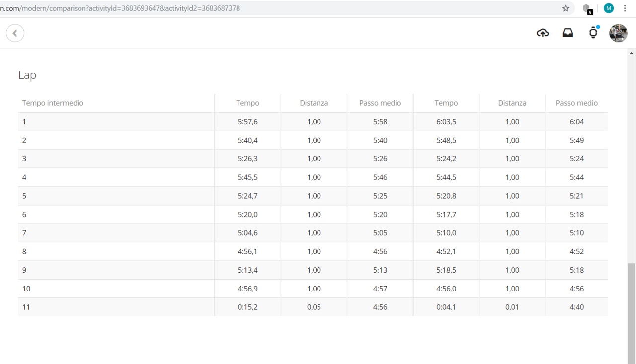Click the Lap section heading

pyautogui.click(x=27, y=75)
